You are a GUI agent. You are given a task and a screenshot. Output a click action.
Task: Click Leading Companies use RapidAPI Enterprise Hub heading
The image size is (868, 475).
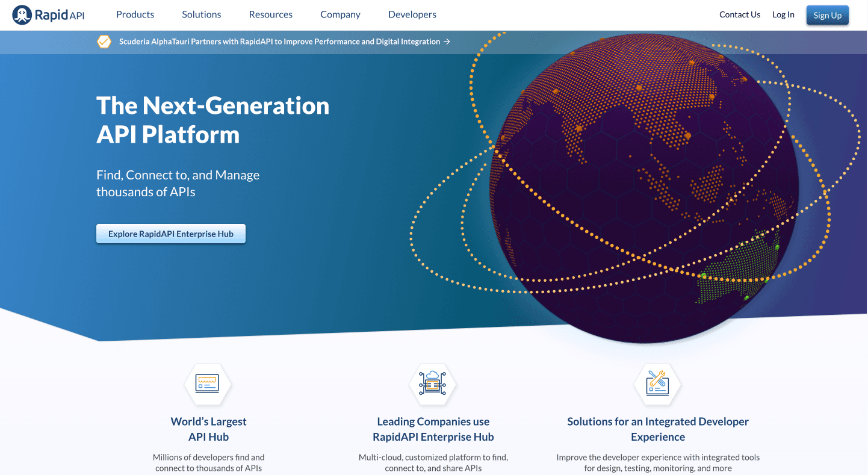pos(433,429)
